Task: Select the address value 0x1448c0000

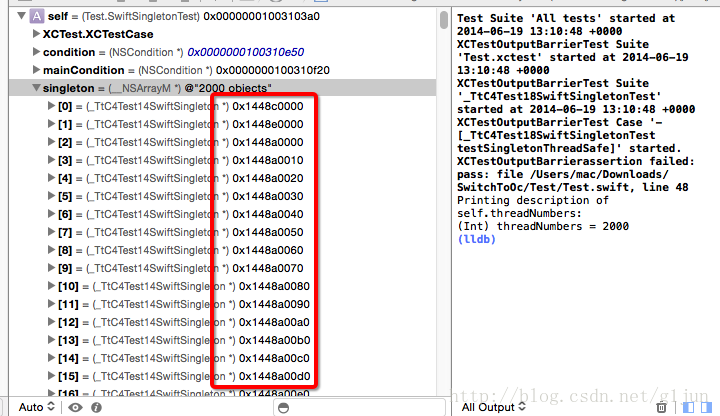Action: pos(268,106)
